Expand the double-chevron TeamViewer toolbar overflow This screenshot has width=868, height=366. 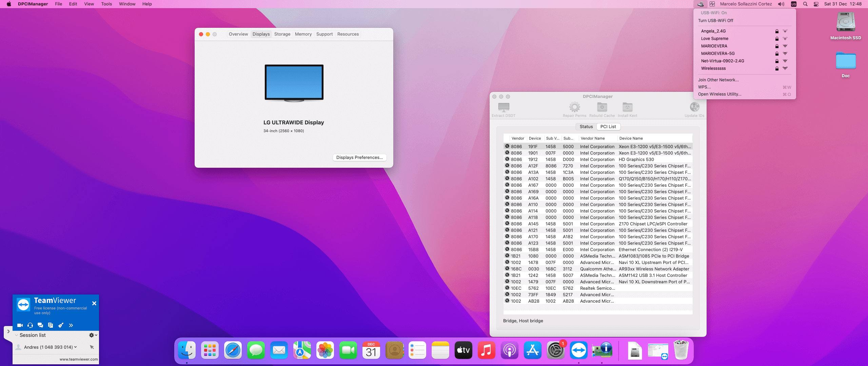click(71, 325)
